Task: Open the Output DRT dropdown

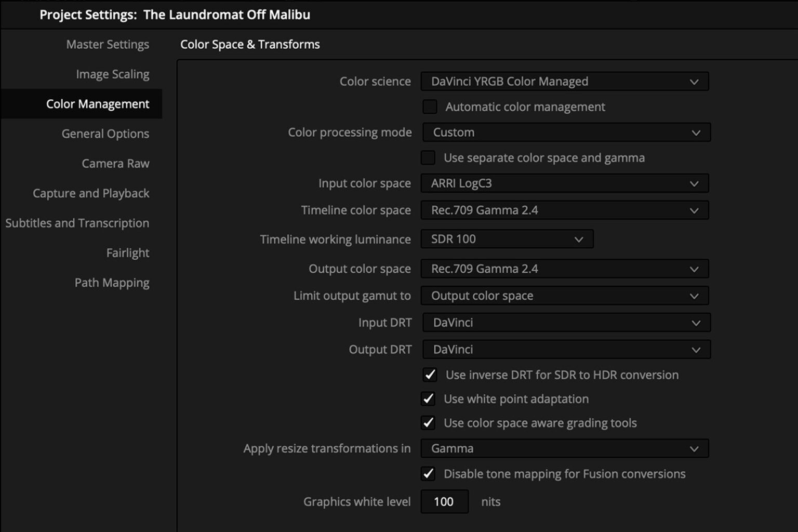Action: (566, 349)
